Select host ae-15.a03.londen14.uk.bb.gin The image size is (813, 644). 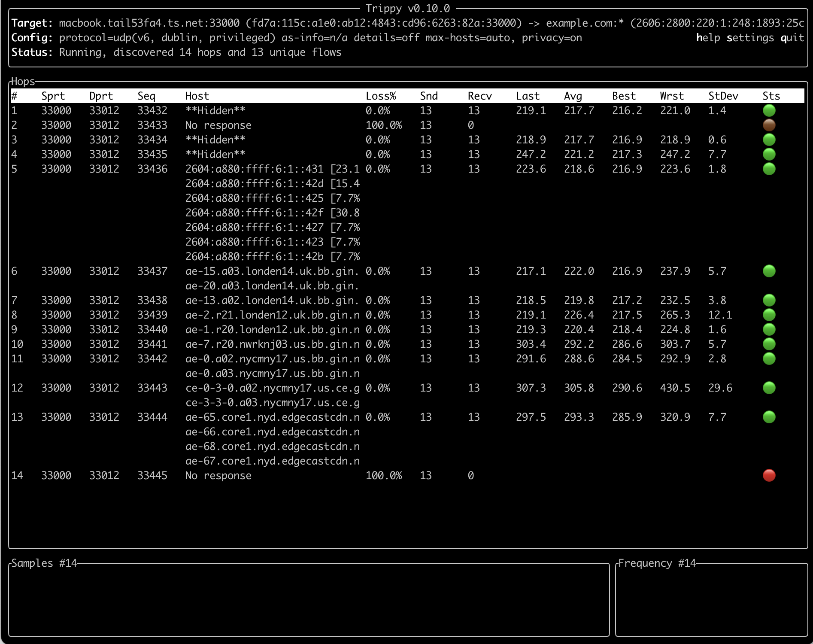[272, 271]
